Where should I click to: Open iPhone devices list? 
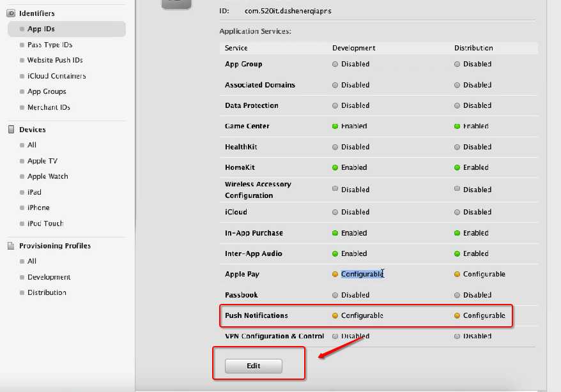(38, 207)
